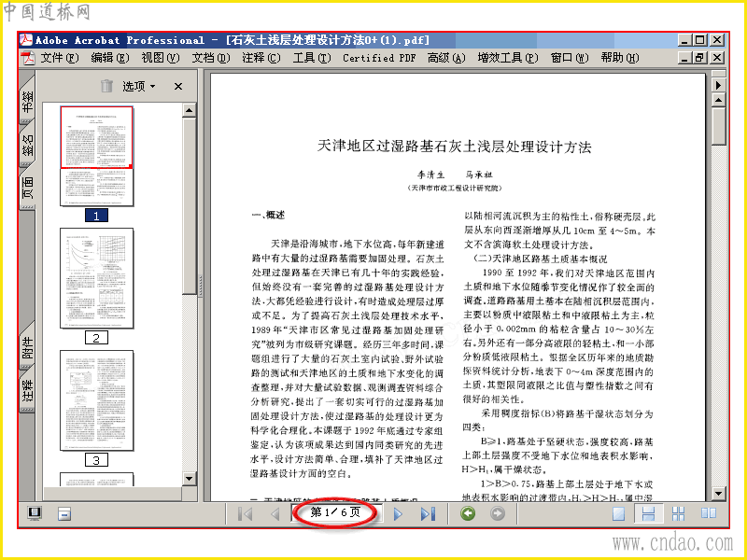Switch to single page layout
Viewport: 747px width, 560px height.
click(618, 514)
